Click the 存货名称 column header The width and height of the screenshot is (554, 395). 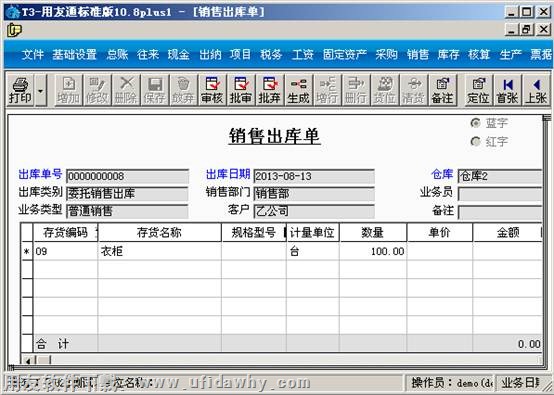[159, 232]
